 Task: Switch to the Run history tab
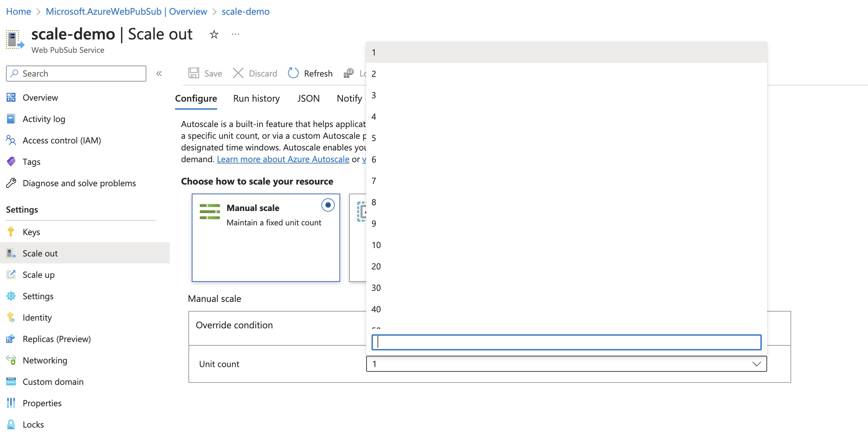(256, 97)
